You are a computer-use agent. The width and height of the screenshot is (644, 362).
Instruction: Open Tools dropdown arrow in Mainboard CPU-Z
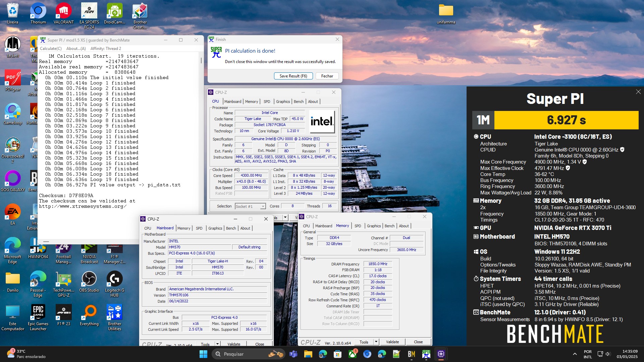click(217, 344)
